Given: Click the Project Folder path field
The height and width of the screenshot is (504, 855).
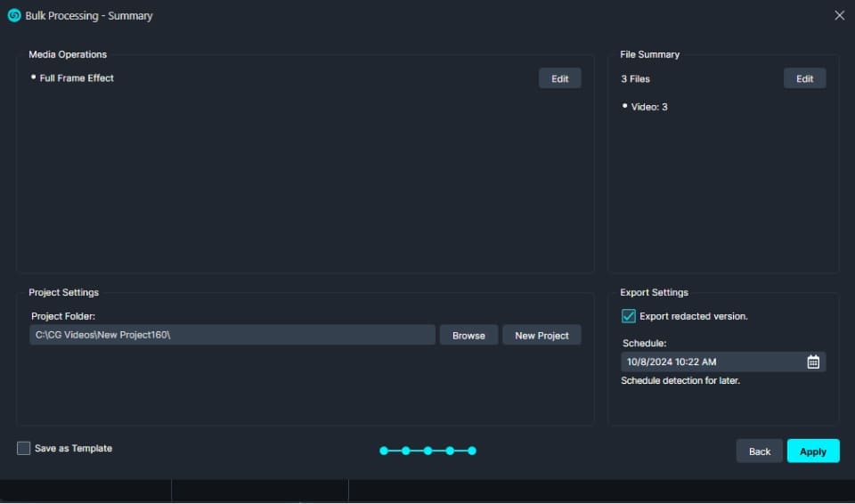Looking at the screenshot, I should tap(232, 335).
